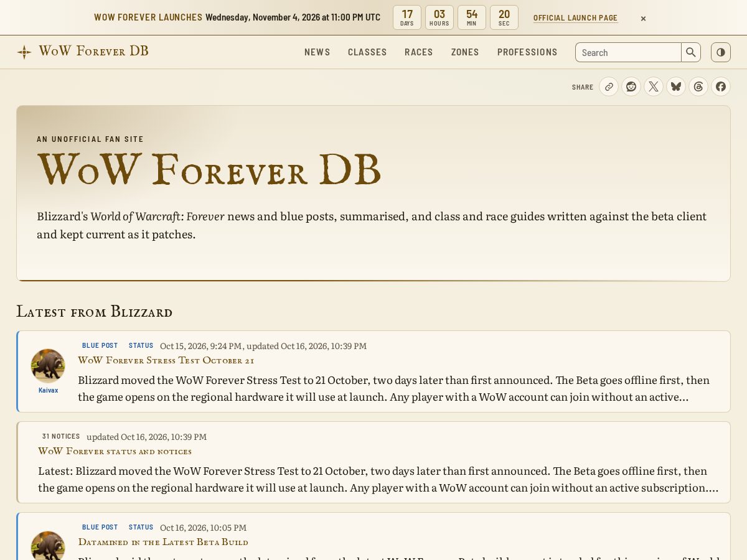Share the page on X
This screenshot has height=560, width=747.
point(654,86)
